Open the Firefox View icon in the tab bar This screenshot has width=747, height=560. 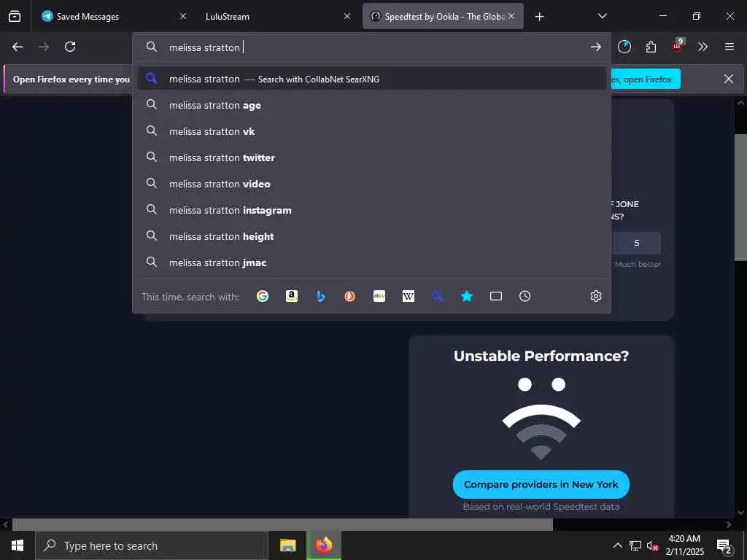15,16
